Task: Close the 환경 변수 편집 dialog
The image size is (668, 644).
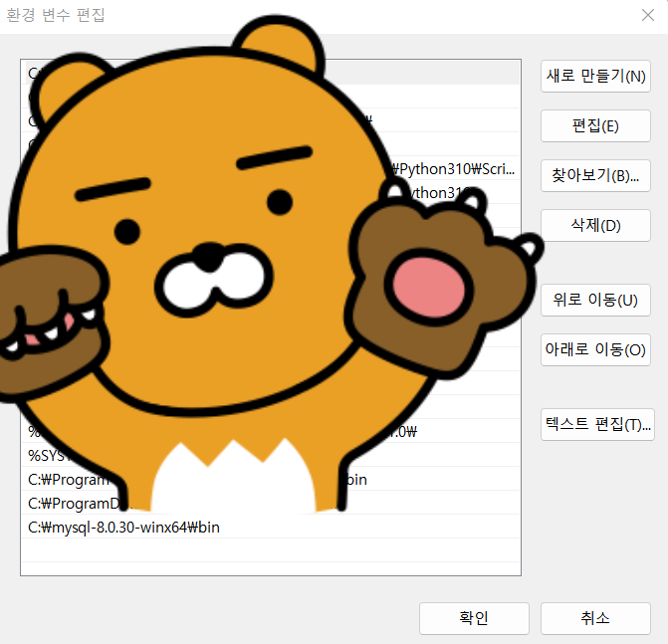Action: click(648, 15)
